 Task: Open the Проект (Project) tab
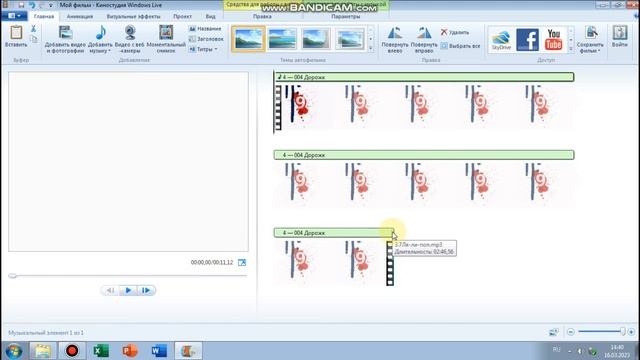tap(182, 17)
